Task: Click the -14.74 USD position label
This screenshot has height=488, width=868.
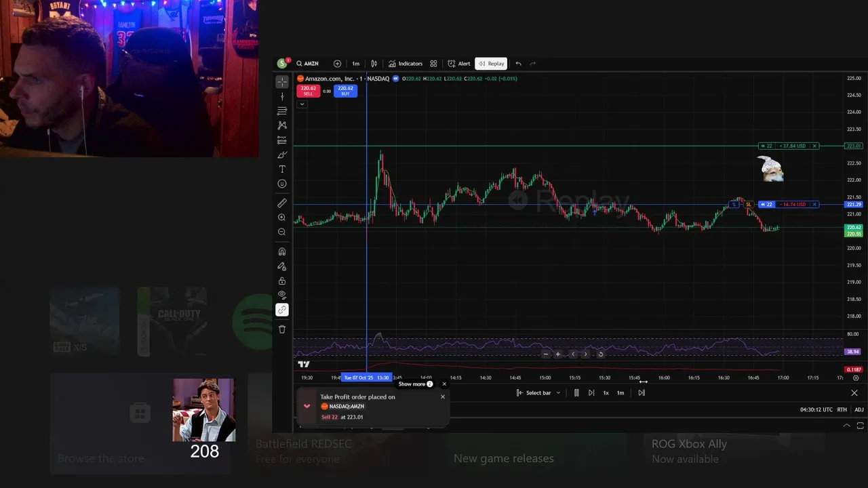Action: [x=792, y=204]
